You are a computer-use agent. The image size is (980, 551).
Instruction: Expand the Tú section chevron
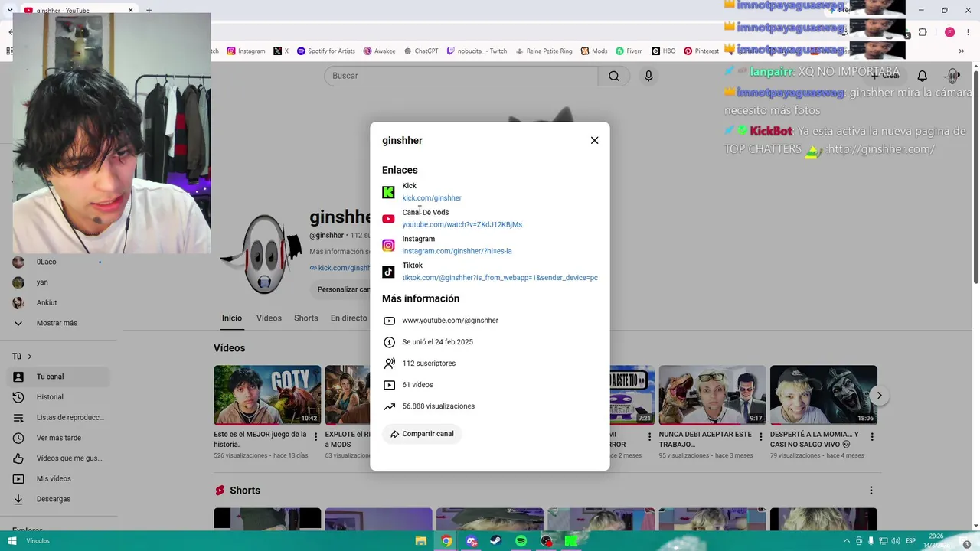click(30, 357)
